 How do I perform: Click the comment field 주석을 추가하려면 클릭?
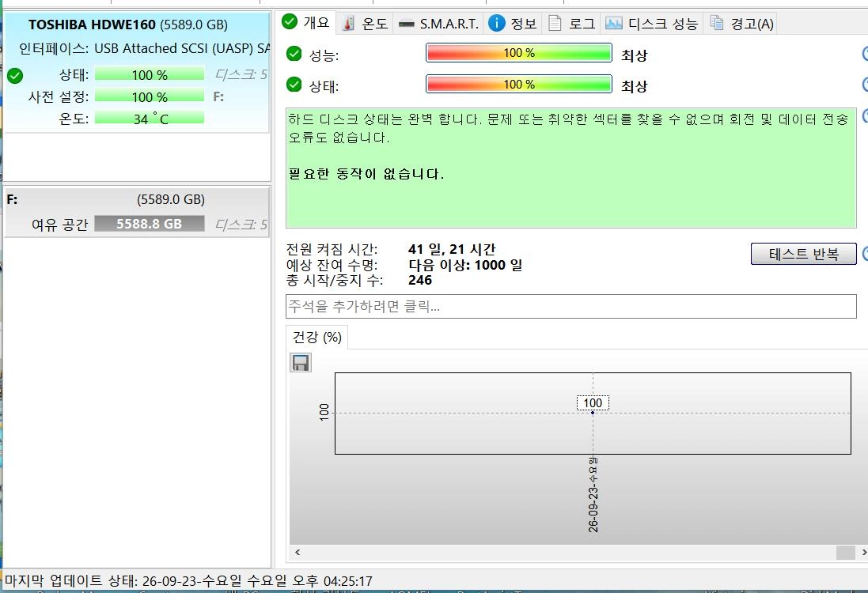click(570, 307)
